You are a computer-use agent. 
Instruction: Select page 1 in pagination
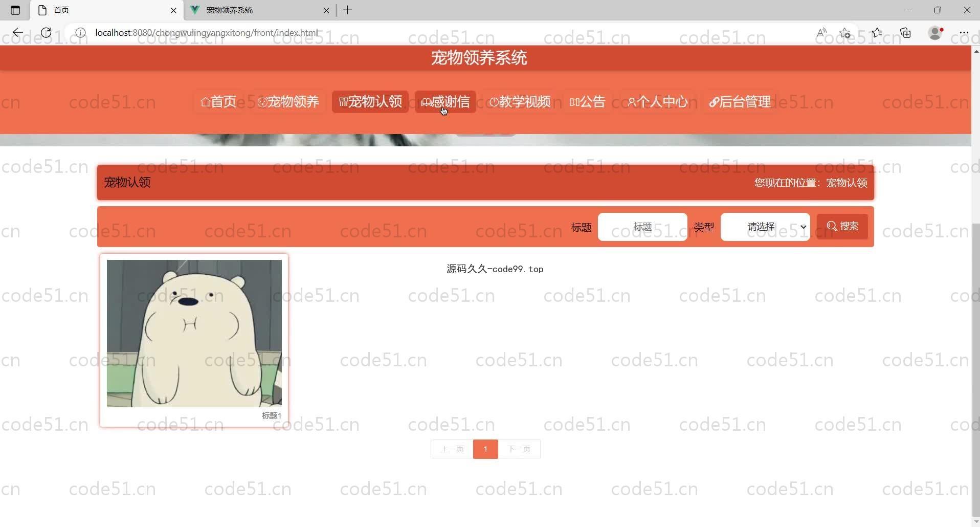coord(485,449)
